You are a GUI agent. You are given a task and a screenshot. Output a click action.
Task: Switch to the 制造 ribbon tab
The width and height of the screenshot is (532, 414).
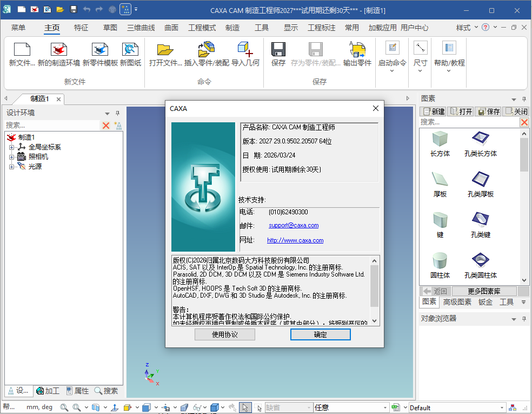(x=232, y=28)
